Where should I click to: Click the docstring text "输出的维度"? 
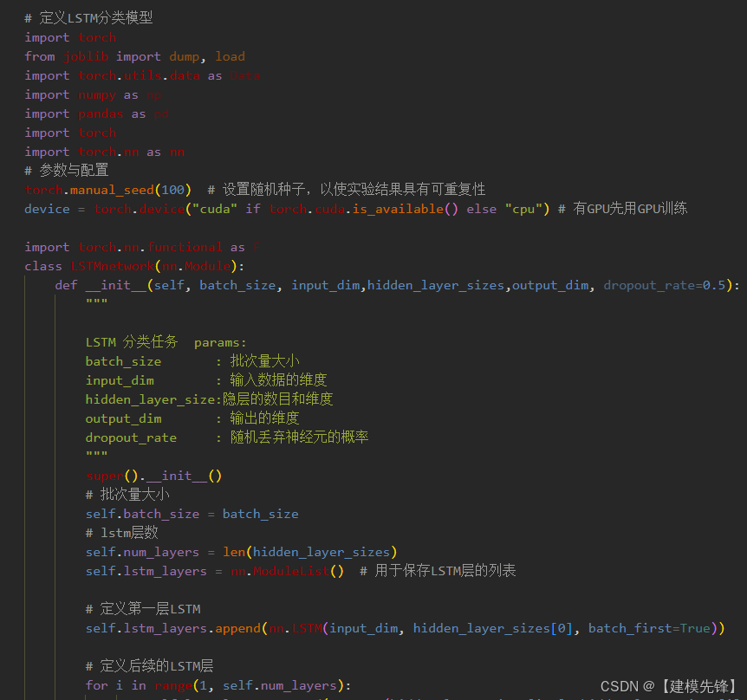coord(265,418)
